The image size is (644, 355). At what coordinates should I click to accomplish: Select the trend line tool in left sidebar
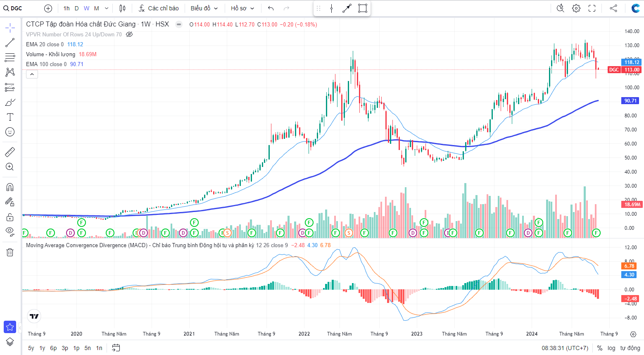coord(10,43)
